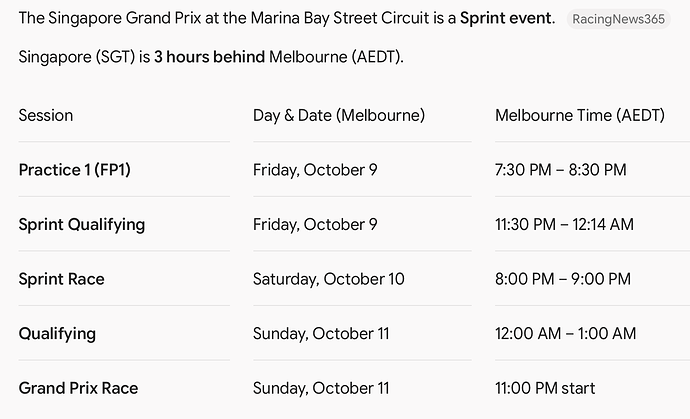This screenshot has width=690, height=419.
Task: Select the Grand Prix Race label
Action: tap(78, 388)
